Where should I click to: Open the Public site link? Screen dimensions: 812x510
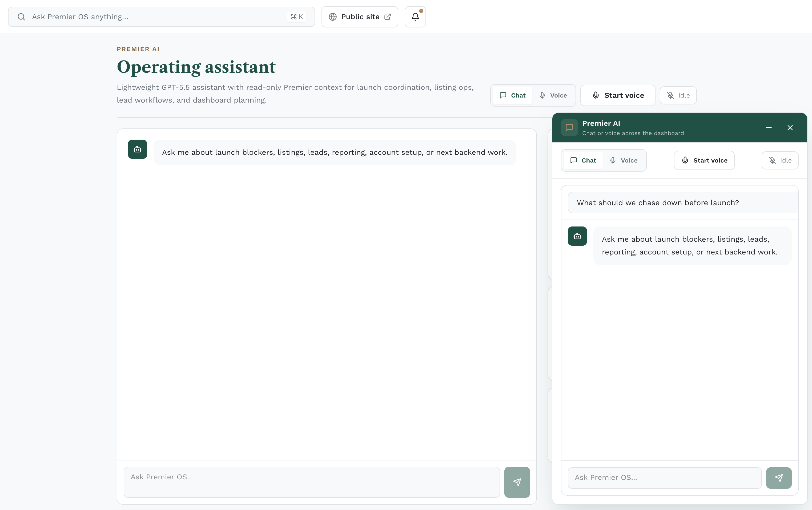(x=359, y=17)
